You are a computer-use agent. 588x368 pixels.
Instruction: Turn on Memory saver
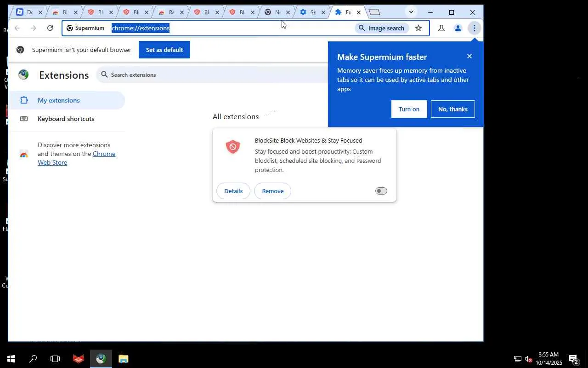point(409,109)
